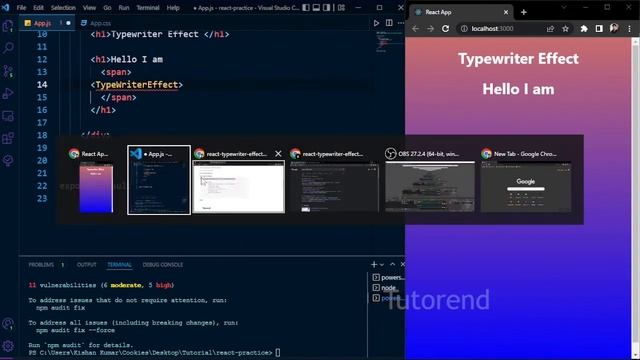Image resolution: width=640 pixels, height=360 pixels.
Task: Create a new terminal with the plus icon
Action: click(x=374, y=264)
